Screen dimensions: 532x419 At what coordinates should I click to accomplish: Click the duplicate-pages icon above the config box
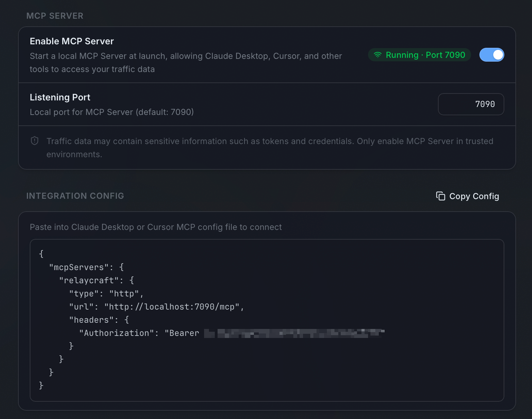click(x=440, y=196)
